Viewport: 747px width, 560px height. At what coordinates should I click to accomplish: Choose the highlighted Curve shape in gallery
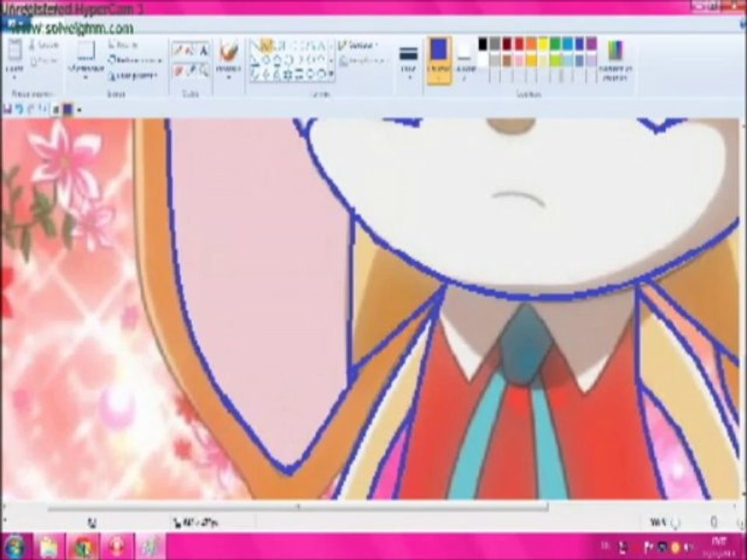(x=266, y=46)
